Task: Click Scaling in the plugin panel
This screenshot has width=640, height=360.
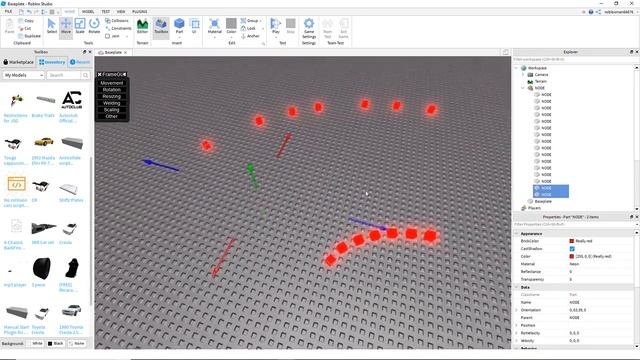Action: (x=111, y=110)
